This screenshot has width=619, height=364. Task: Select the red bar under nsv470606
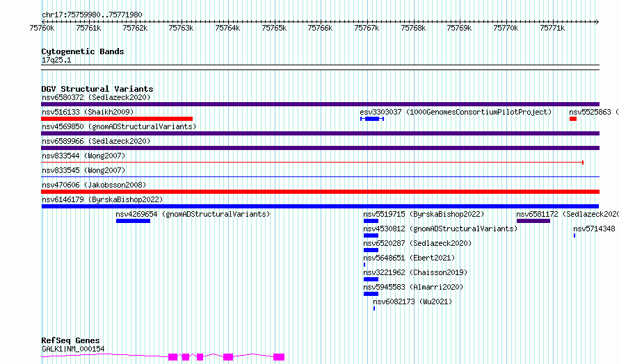(x=320, y=192)
